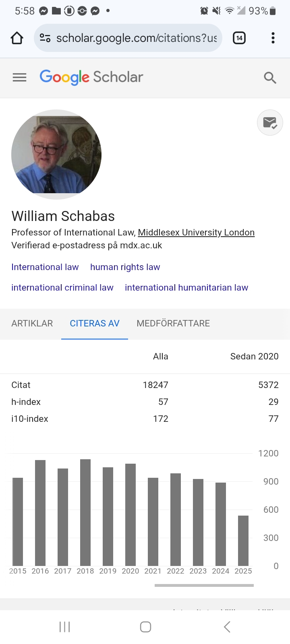Open William Schabas profile photo
This screenshot has width=290, height=644.
pyautogui.click(x=56, y=155)
